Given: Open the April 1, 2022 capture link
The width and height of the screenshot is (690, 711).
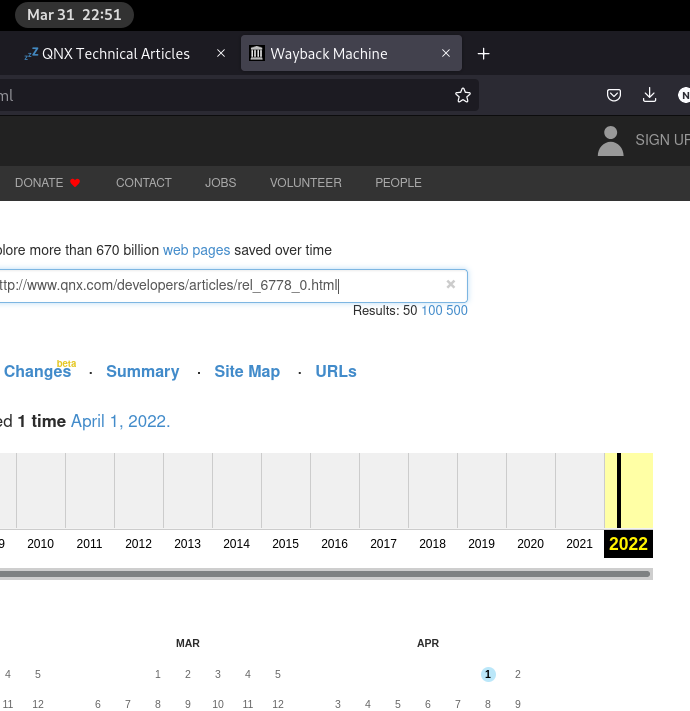Looking at the screenshot, I should [x=120, y=421].
